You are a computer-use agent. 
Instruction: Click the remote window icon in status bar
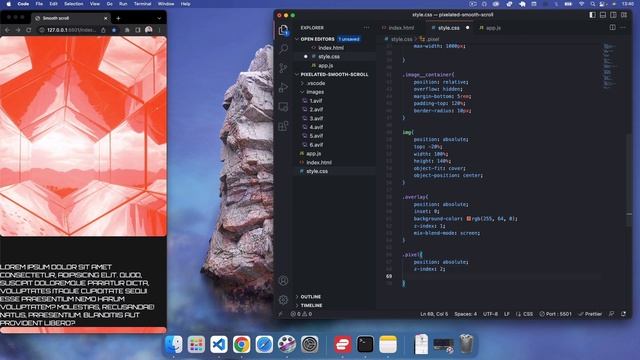[x=280, y=314]
